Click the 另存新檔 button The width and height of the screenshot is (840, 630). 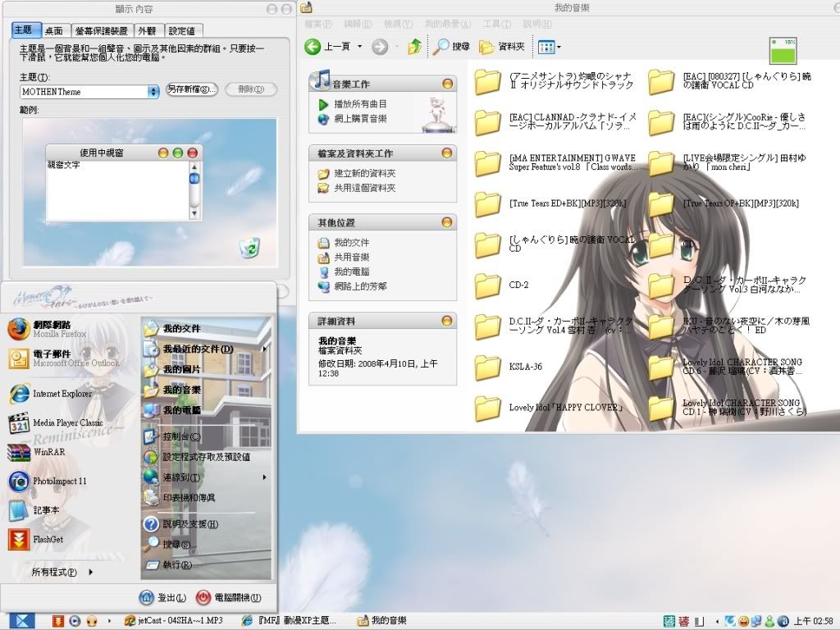coord(191,89)
